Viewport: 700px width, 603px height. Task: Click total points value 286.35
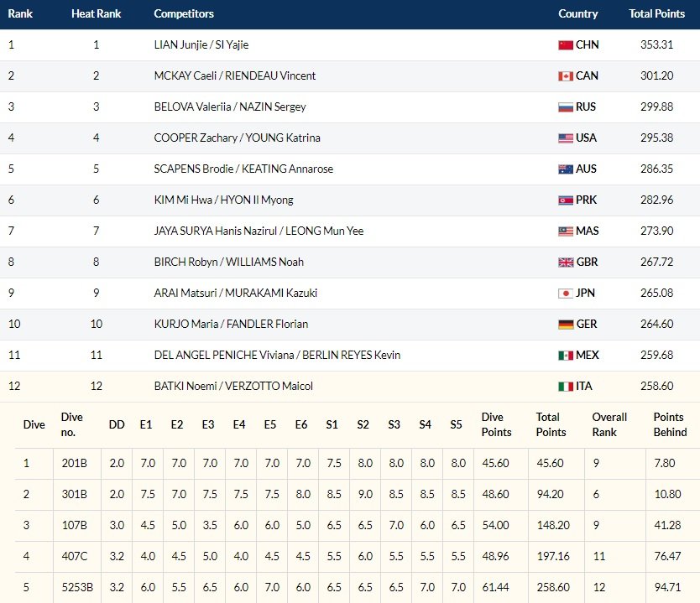click(656, 169)
